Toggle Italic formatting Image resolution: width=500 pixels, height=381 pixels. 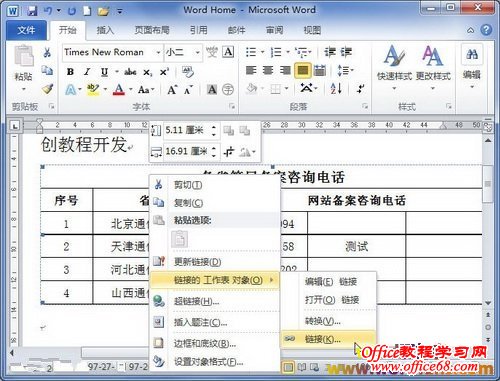87,72
